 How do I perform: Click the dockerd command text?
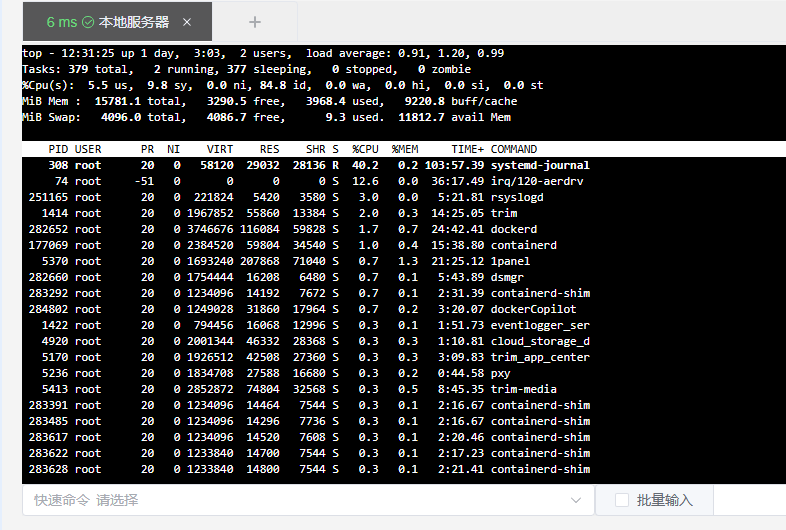(x=514, y=229)
